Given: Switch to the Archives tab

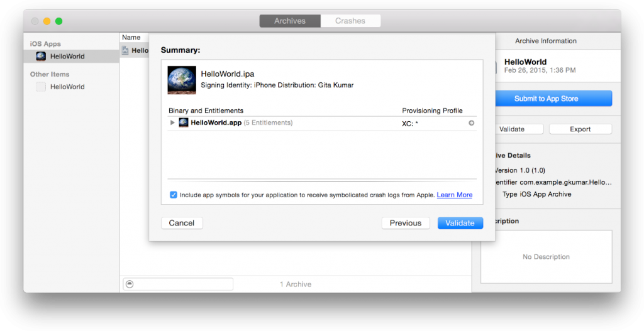Looking at the screenshot, I should 290,21.
